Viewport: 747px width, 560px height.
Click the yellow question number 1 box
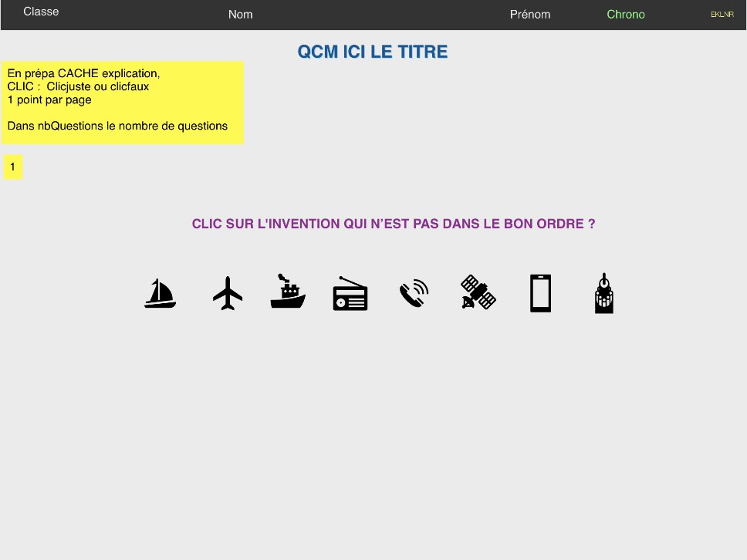click(x=13, y=167)
